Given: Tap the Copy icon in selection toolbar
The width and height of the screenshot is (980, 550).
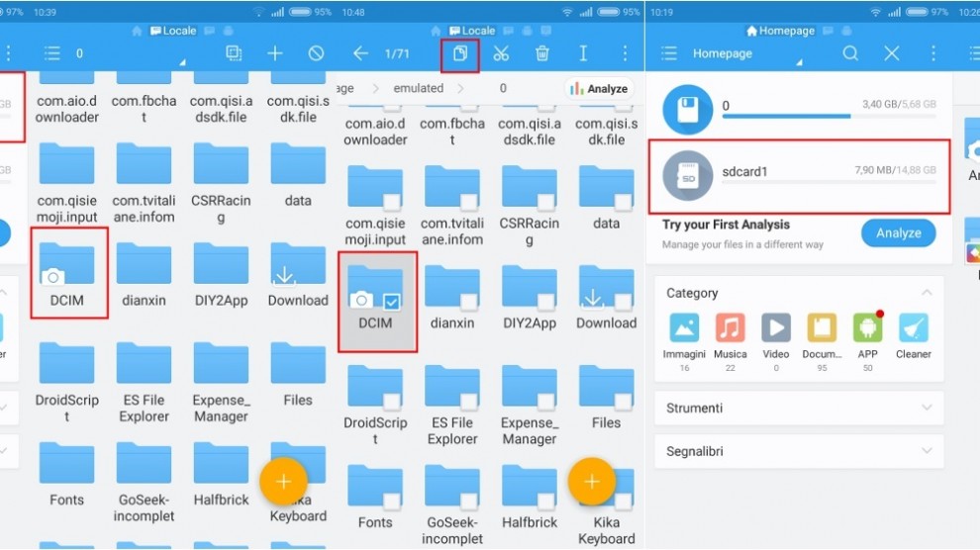Looking at the screenshot, I should coord(460,54).
